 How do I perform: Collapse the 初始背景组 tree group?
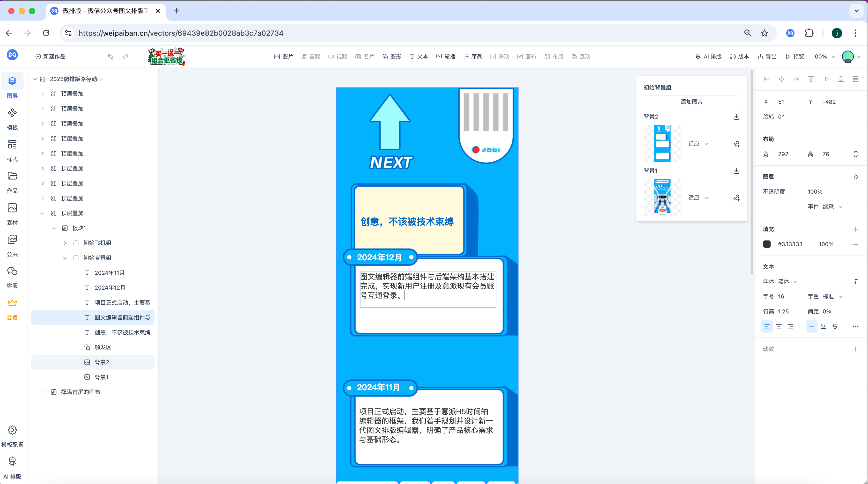[65, 258]
